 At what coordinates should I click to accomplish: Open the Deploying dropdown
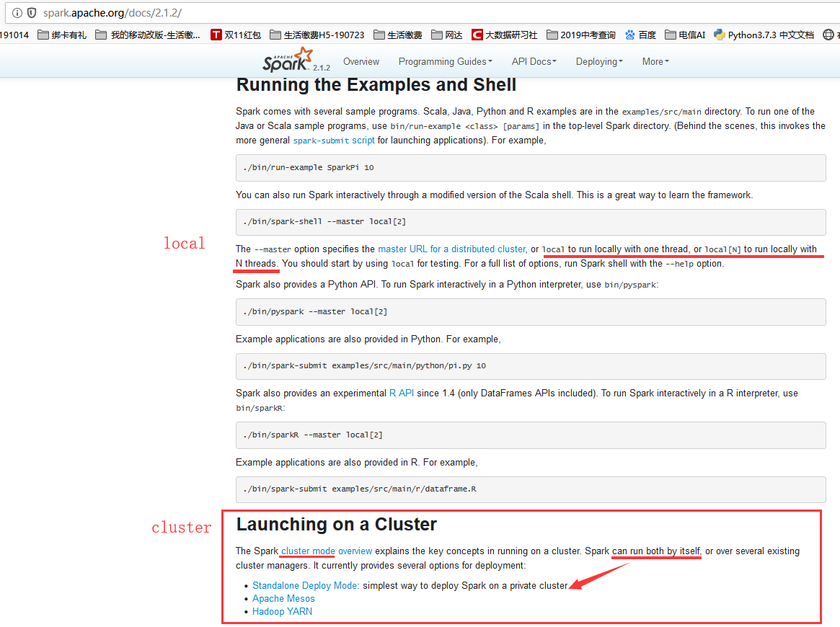coord(599,61)
